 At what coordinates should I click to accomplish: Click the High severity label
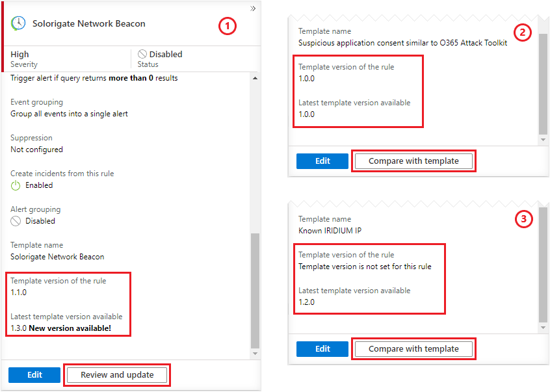(20, 55)
